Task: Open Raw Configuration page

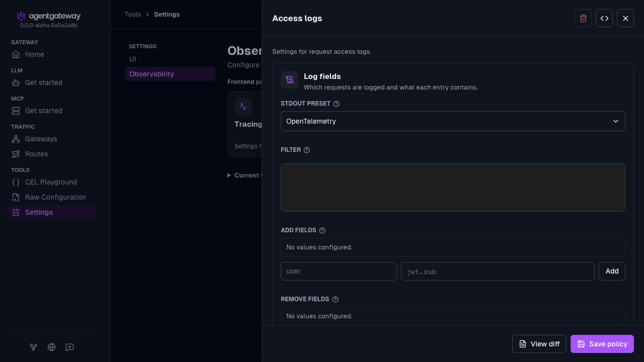Action: [x=51, y=197]
